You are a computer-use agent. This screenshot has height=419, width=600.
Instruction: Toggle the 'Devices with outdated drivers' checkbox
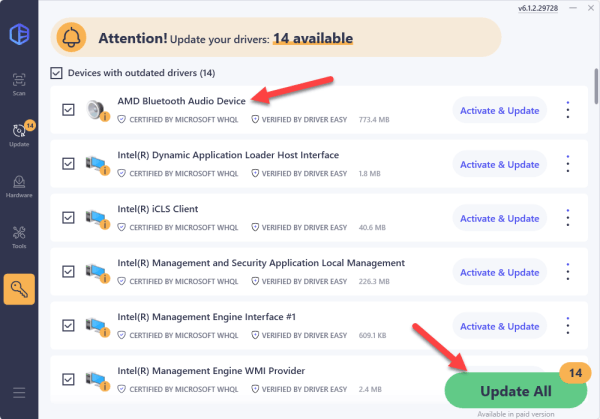click(x=57, y=73)
